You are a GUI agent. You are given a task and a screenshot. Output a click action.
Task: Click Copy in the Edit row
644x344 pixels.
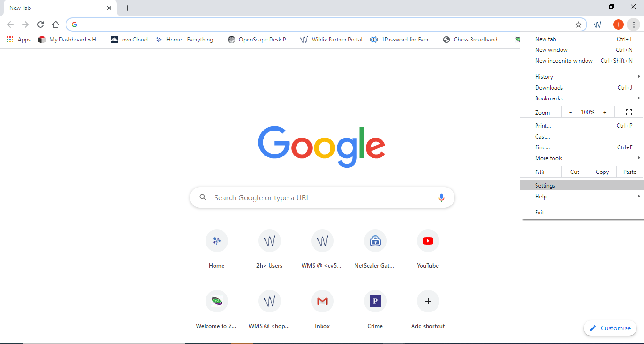pyautogui.click(x=603, y=172)
